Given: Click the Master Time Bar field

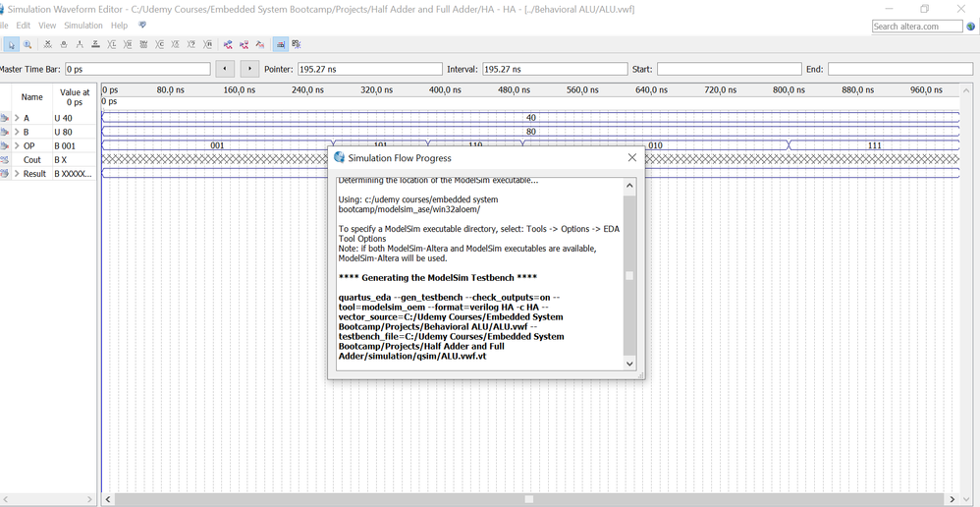Looking at the screenshot, I should tap(137, 69).
